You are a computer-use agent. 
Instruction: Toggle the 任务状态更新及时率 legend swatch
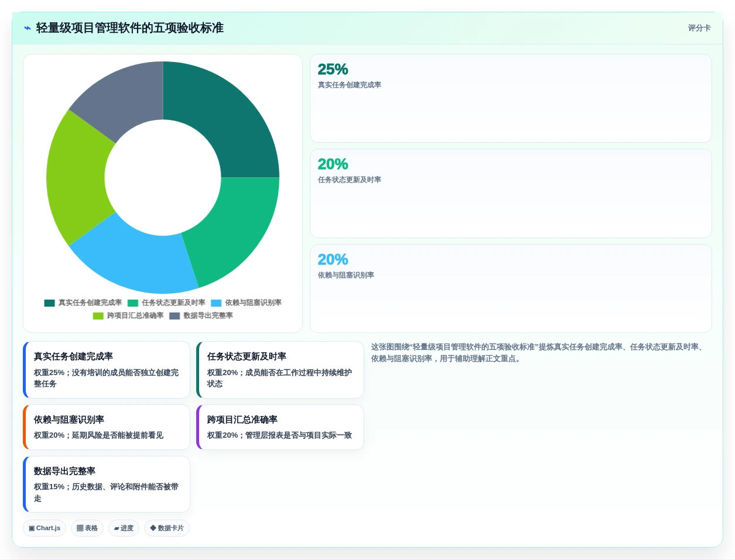(133, 303)
